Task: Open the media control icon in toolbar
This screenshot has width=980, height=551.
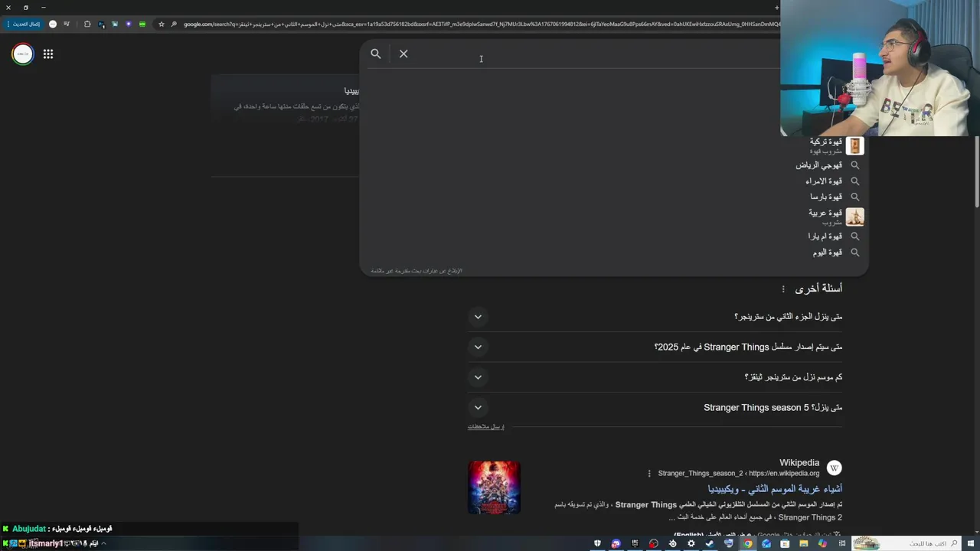Action: click(x=67, y=24)
